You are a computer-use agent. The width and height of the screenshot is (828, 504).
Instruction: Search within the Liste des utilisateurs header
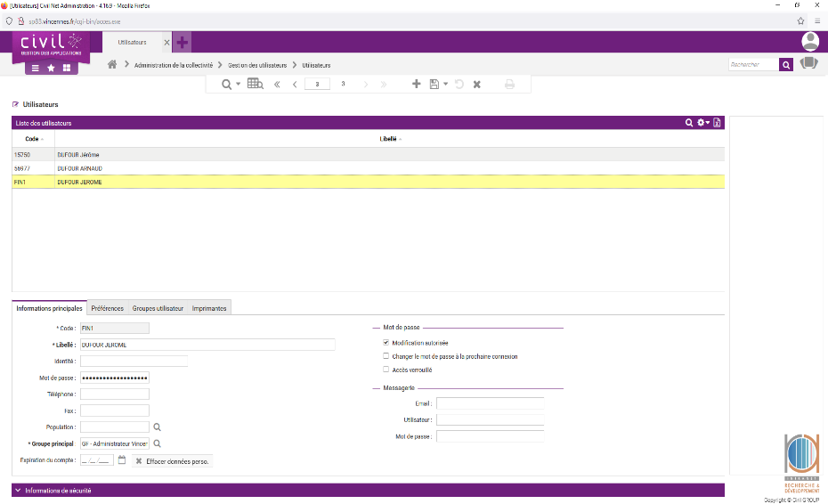[x=689, y=123]
